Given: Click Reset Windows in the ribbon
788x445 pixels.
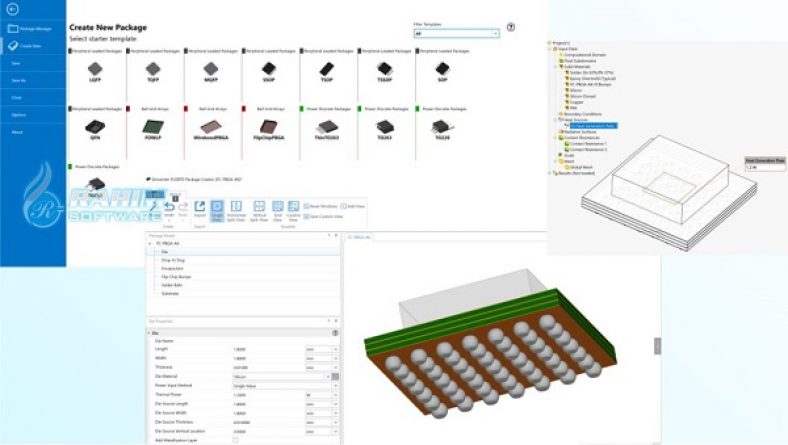Looking at the screenshot, I should click(x=321, y=206).
